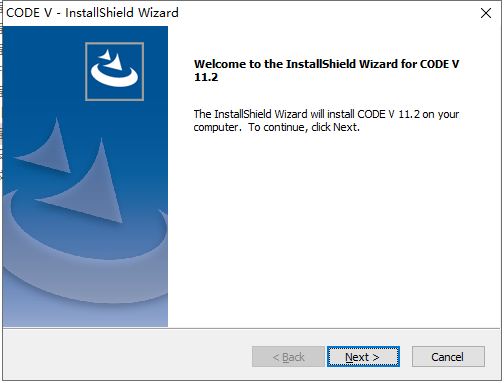
Task: Click the grayed-out < Back button
Action: click(288, 357)
